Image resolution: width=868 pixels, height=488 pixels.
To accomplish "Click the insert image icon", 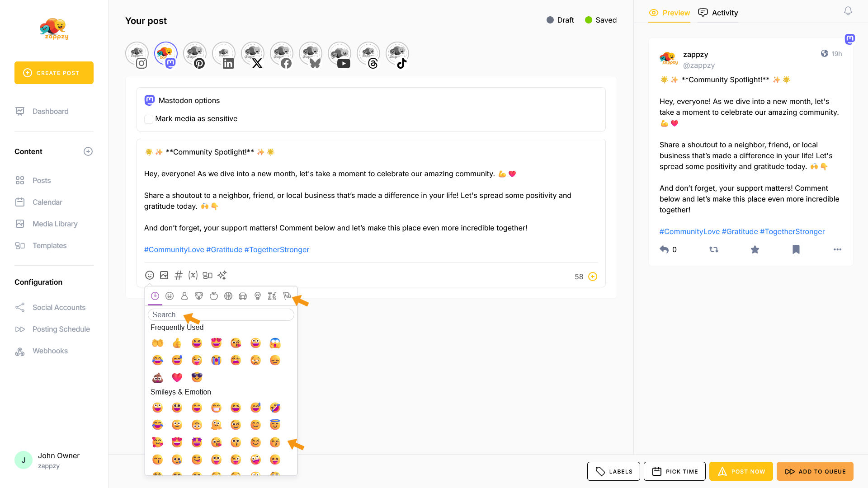I will tap(164, 275).
